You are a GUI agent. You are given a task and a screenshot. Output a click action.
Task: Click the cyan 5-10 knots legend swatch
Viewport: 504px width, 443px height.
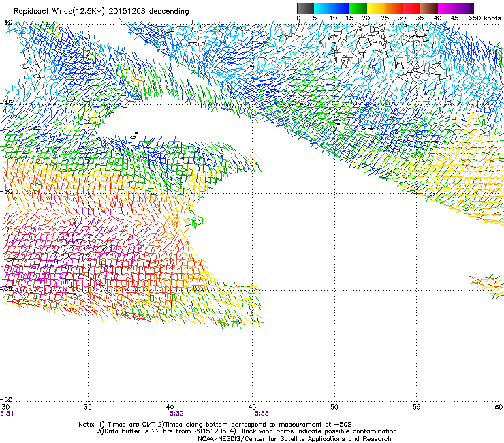(323, 8)
